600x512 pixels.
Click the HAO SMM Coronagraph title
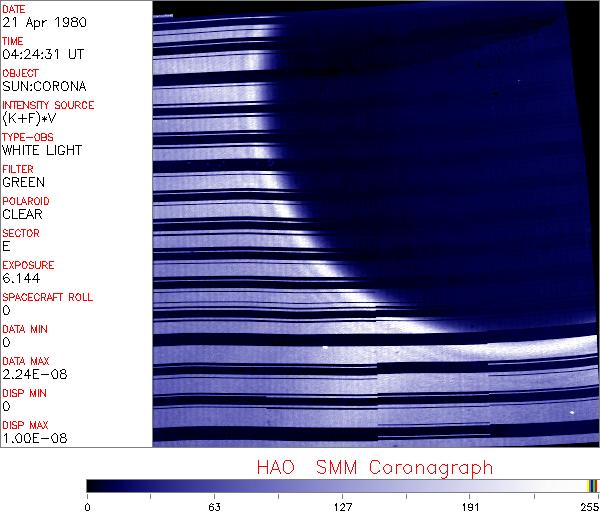click(x=373, y=467)
